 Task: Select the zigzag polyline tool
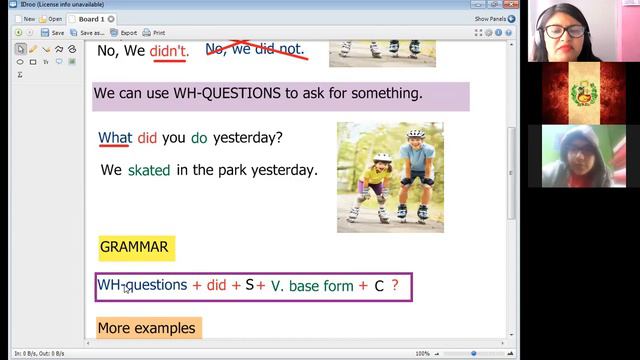pyautogui.click(x=59, y=49)
